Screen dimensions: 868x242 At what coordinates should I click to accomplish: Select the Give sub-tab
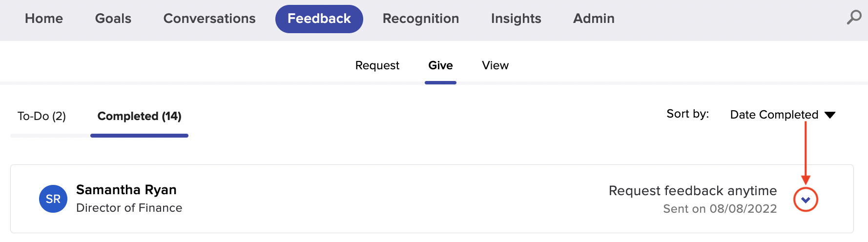440,65
